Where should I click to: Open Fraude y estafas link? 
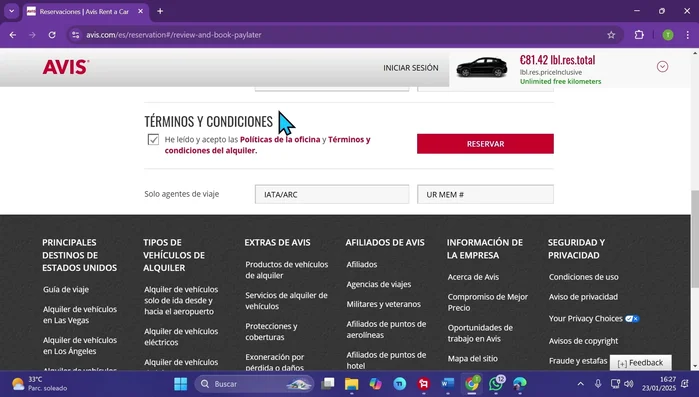578,360
